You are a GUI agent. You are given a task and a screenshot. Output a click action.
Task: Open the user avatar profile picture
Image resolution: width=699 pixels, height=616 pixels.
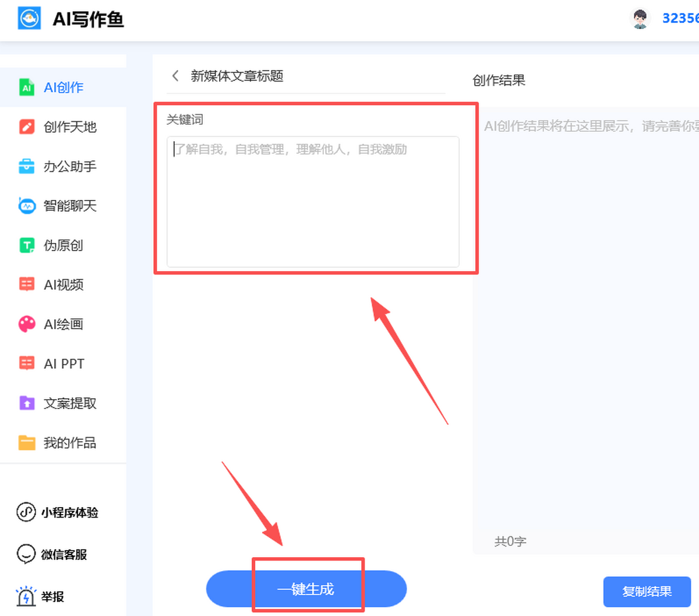click(640, 19)
